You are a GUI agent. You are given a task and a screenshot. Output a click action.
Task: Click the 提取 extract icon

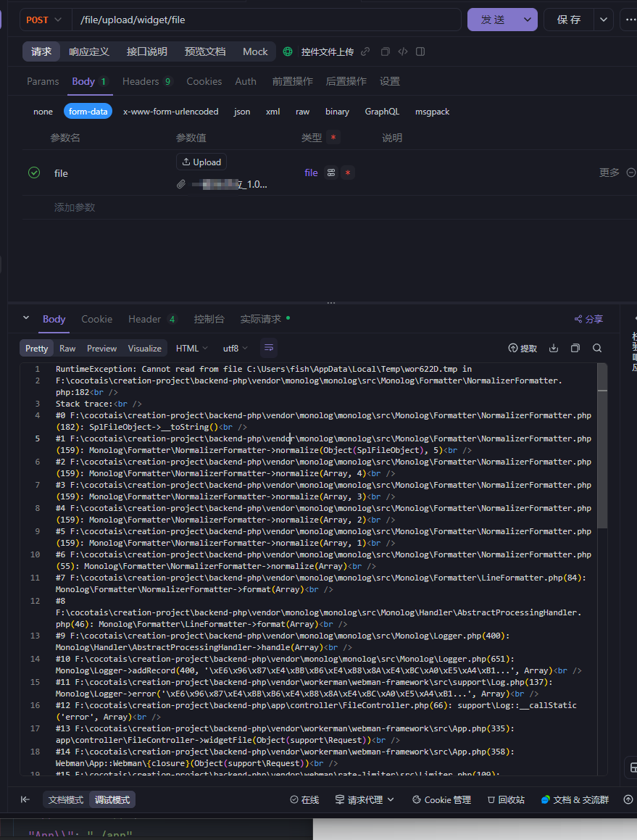tap(522, 348)
